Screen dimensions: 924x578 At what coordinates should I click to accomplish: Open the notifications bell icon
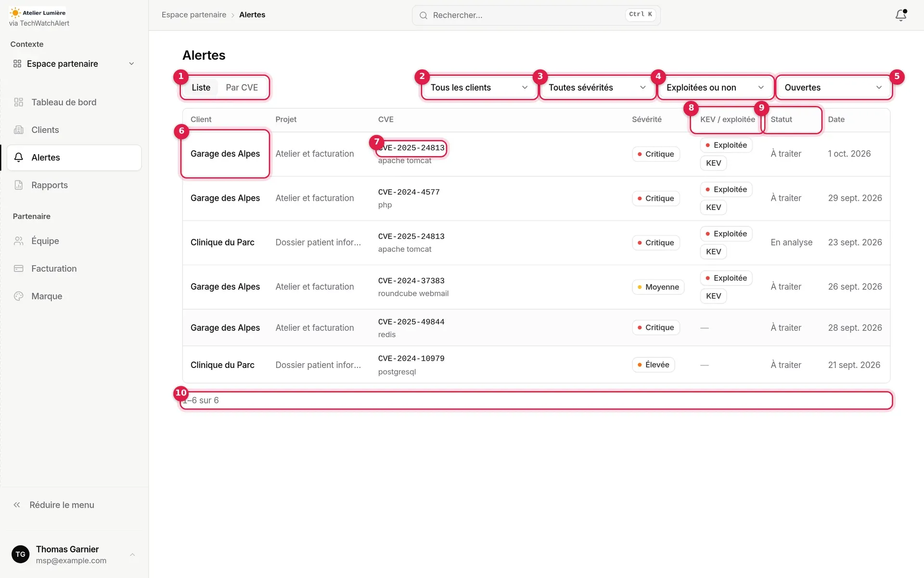(x=900, y=15)
